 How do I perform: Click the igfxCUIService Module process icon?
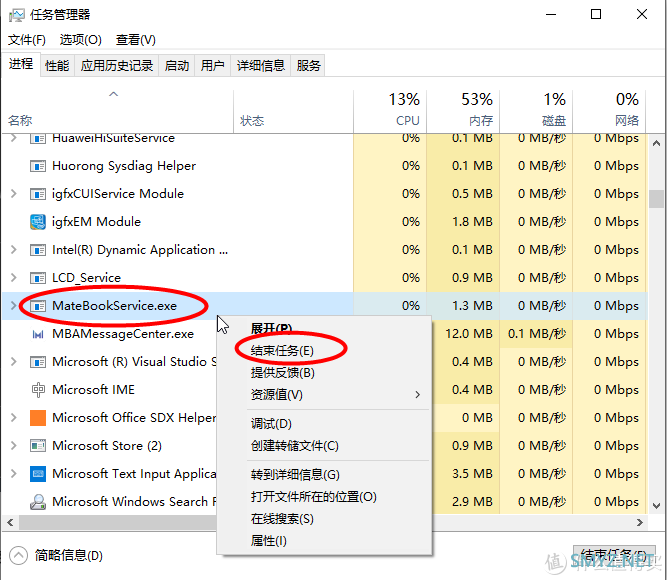click(38, 194)
